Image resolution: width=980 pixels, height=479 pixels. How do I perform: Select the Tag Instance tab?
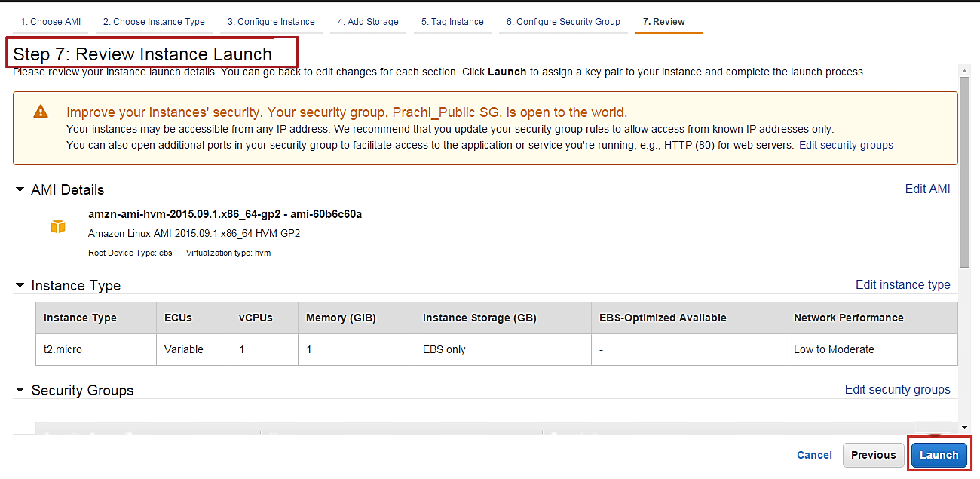pos(452,22)
